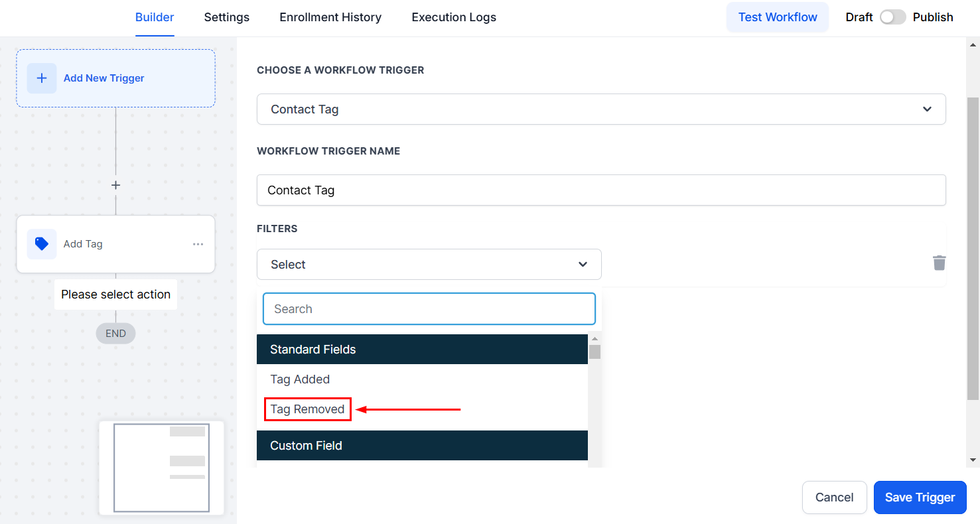
Task: Open the three-dot menu on Add Tag
Action: click(x=198, y=244)
